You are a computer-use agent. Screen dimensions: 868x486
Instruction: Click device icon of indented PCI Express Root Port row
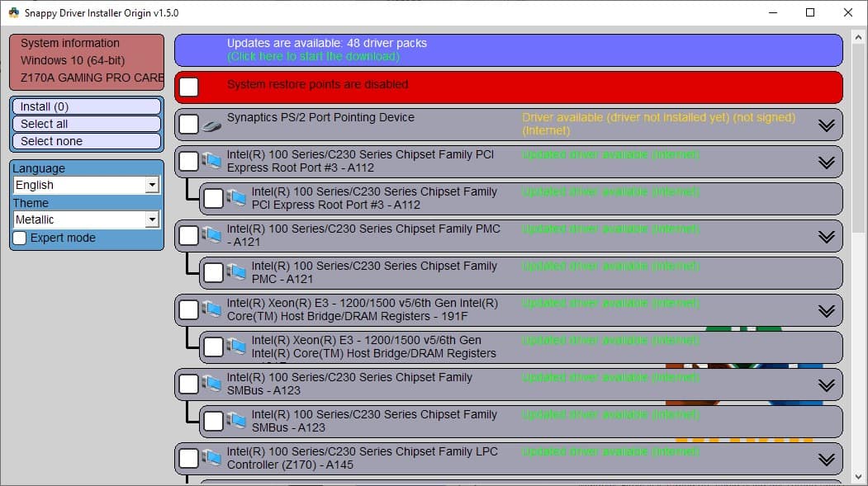(236, 198)
